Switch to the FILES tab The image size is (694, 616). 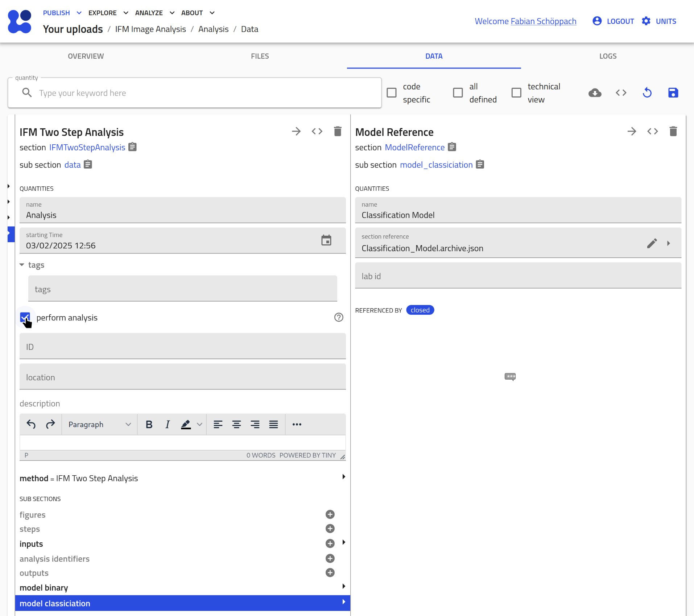(x=260, y=56)
